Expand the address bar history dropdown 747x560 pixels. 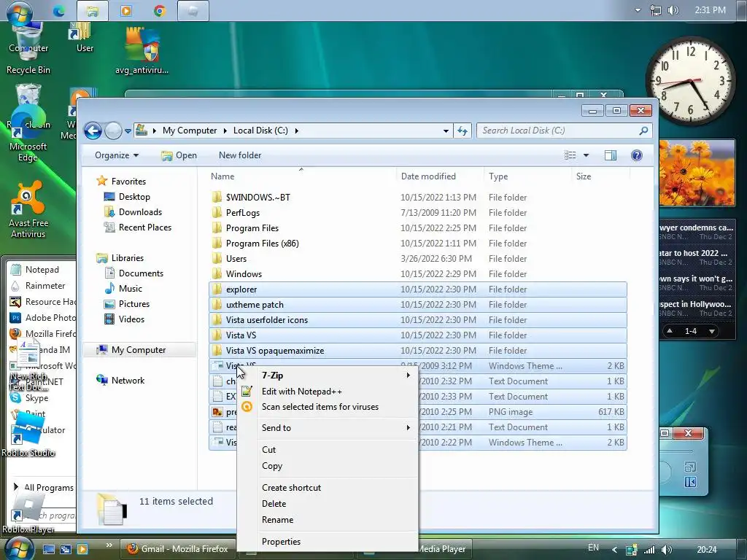point(446,131)
